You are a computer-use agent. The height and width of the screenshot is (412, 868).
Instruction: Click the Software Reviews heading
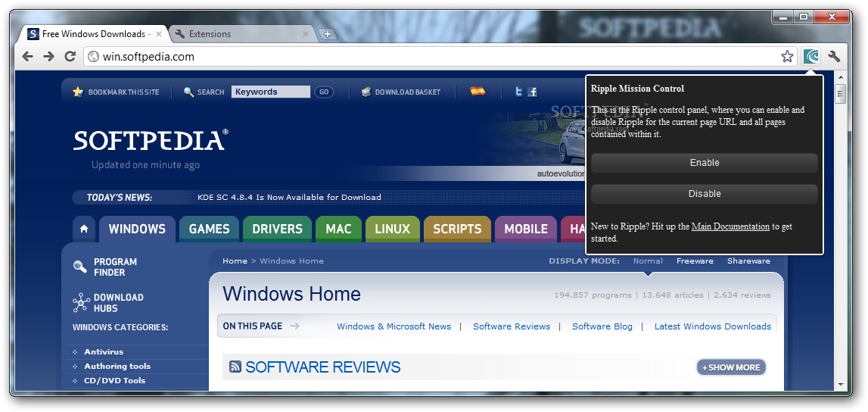(x=322, y=367)
